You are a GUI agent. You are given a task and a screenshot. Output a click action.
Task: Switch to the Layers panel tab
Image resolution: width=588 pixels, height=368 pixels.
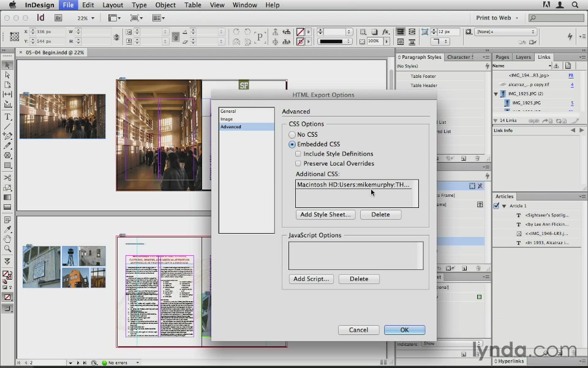coord(523,57)
